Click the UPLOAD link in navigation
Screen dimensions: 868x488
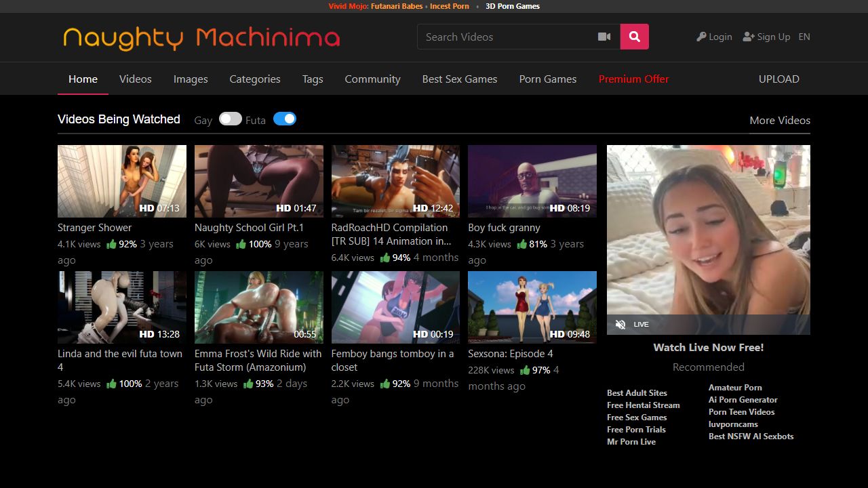click(779, 79)
